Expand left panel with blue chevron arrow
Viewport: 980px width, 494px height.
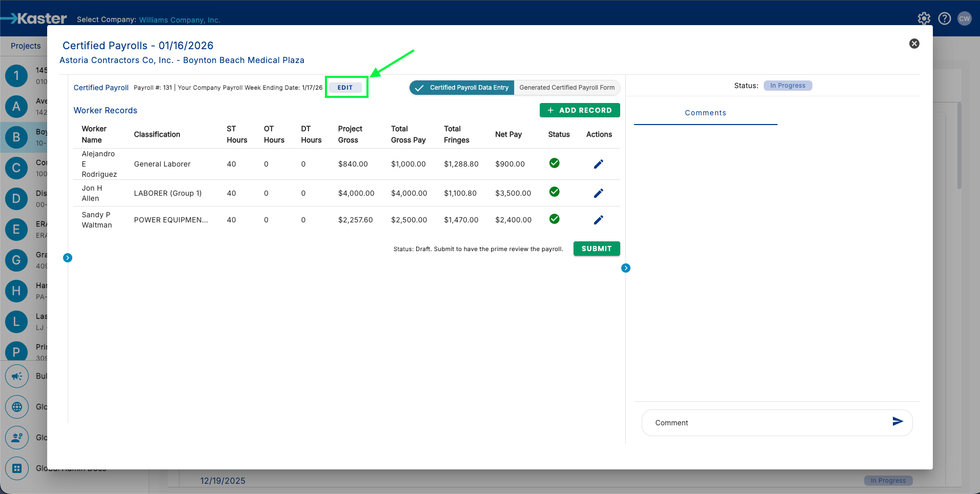(68, 258)
